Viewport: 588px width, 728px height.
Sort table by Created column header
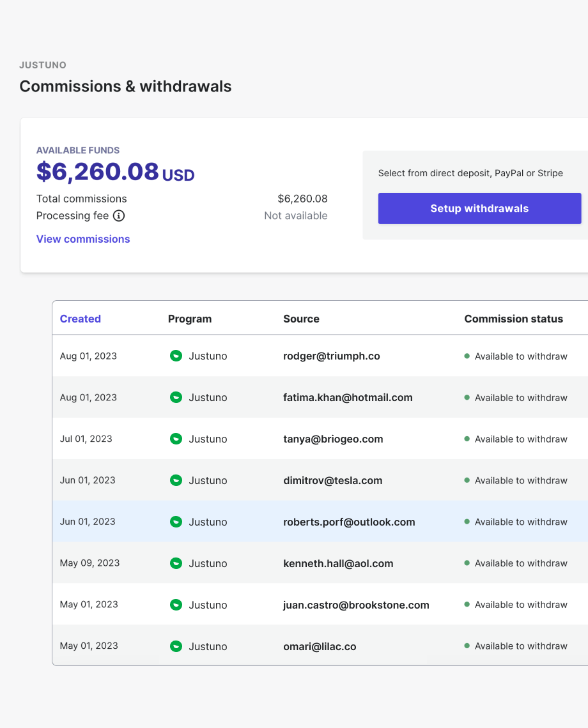pyautogui.click(x=81, y=319)
